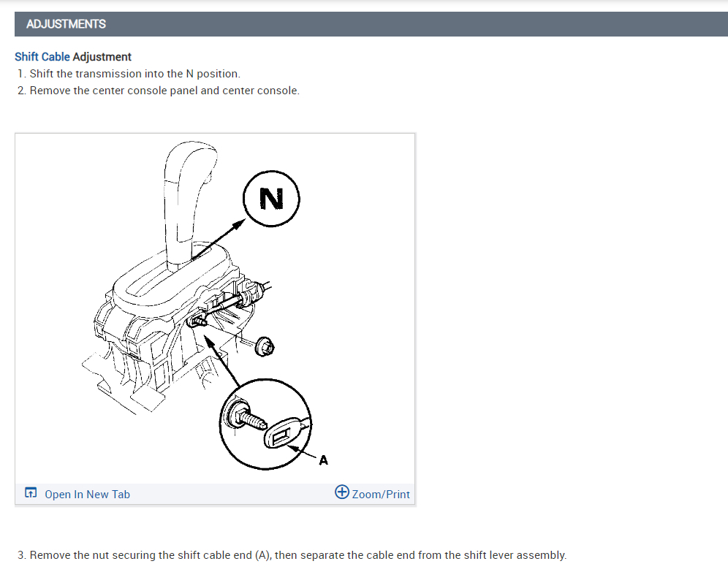Click the Open In New Tab text link
Viewport: 728px width, 572px height.
click(87, 495)
